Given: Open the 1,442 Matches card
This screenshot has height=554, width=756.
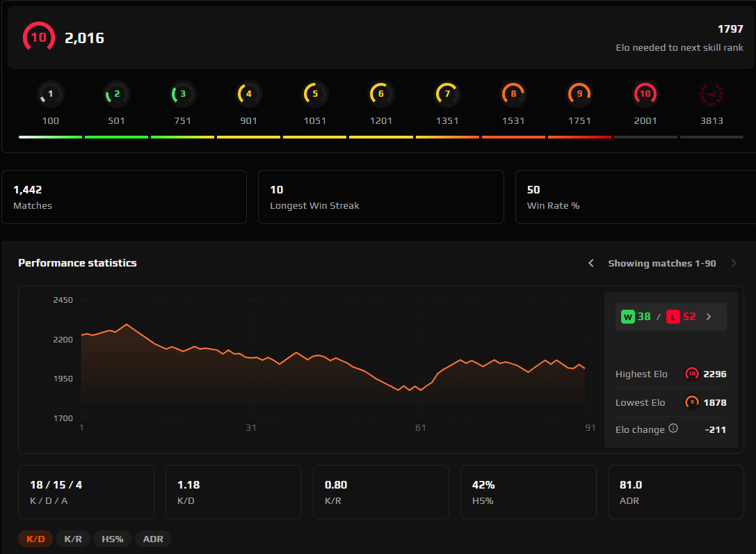Looking at the screenshot, I should click(x=124, y=197).
